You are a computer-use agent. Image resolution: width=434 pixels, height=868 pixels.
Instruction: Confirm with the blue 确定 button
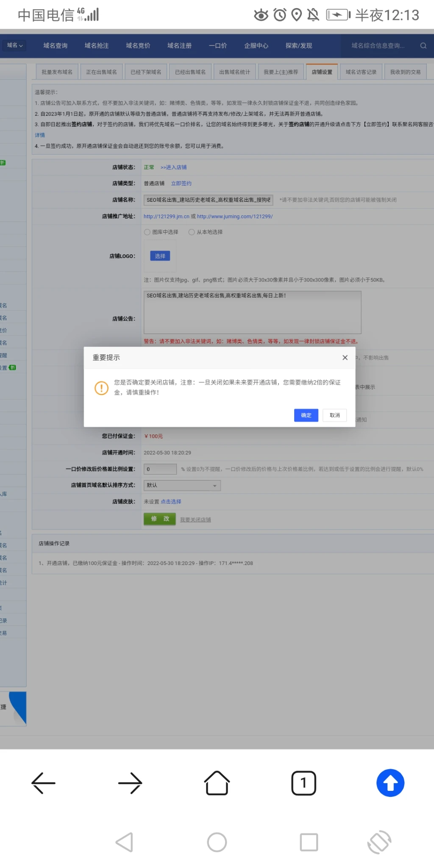point(306,415)
